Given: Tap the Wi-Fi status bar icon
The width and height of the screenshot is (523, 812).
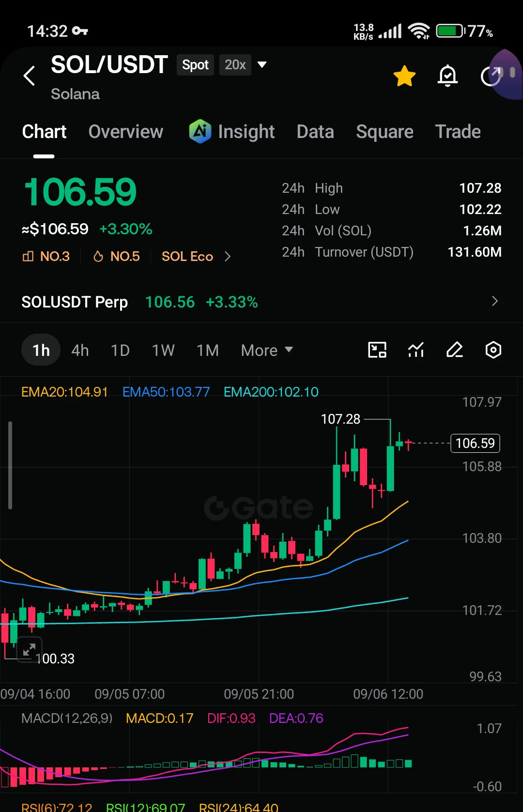Looking at the screenshot, I should [x=419, y=31].
